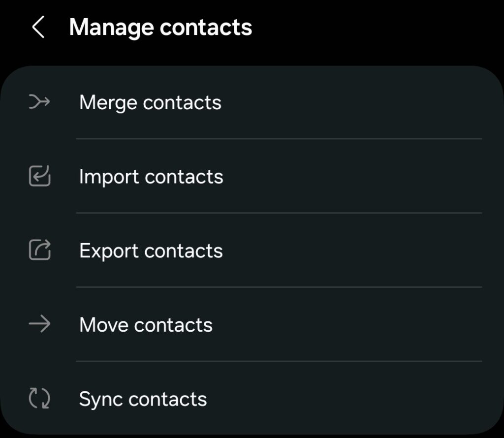Choose the Export contacts text label
The width and height of the screenshot is (504, 438).
(151, 250)
